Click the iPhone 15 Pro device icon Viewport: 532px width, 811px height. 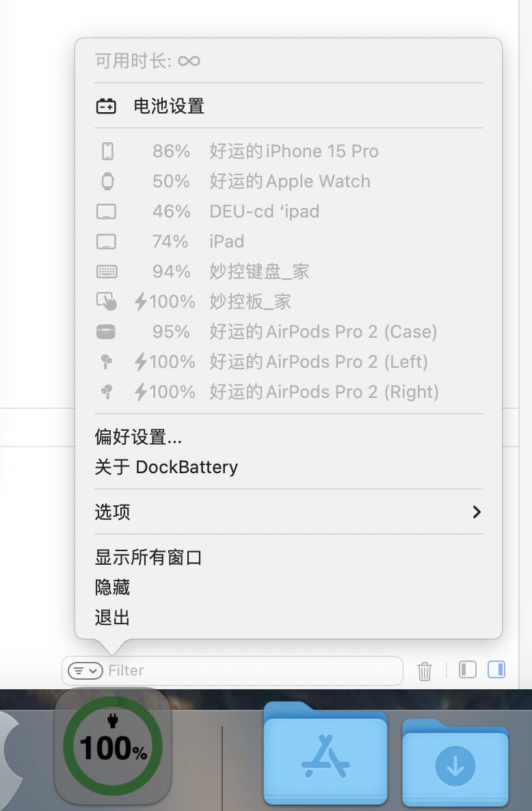107,151
